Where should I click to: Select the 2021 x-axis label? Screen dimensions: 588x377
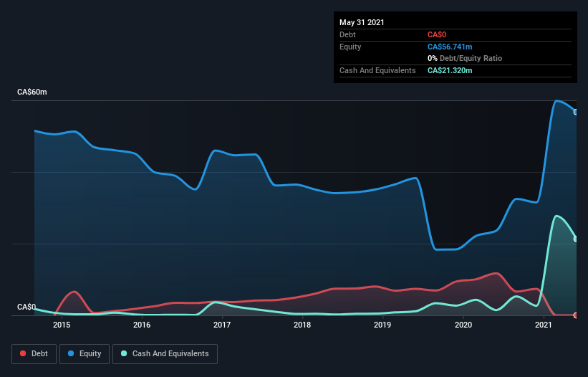coord(544,325)
